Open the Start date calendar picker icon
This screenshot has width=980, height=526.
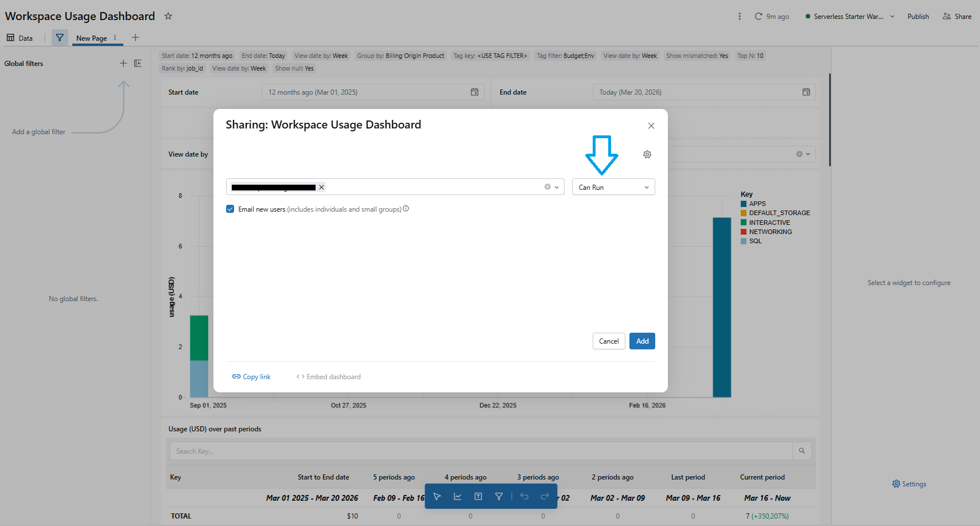475,92
